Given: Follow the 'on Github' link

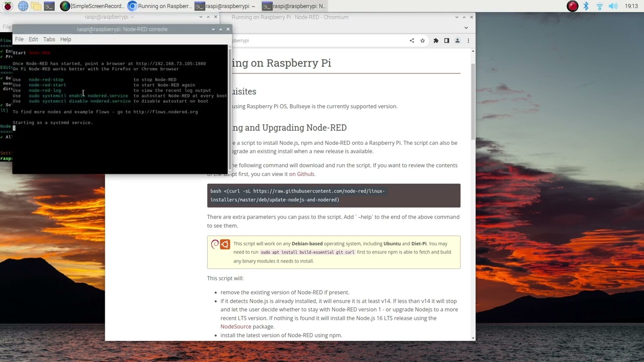Looking at the screenshot, I should coord(301,174).
